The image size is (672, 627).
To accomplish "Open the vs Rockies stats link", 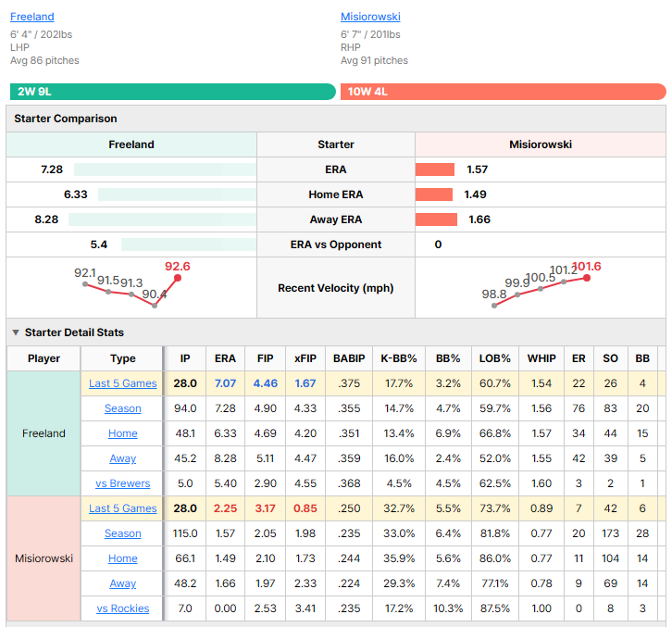I will pos(122,608).
